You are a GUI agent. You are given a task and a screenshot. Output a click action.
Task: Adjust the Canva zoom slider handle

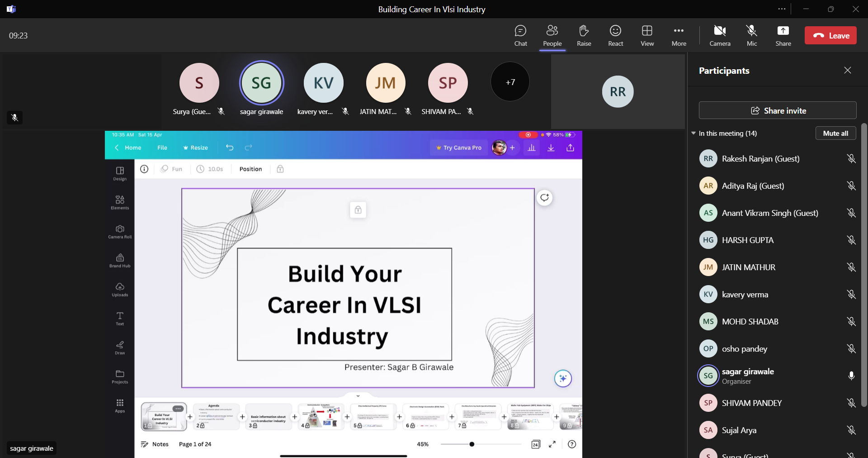click(x=472, y=444)
